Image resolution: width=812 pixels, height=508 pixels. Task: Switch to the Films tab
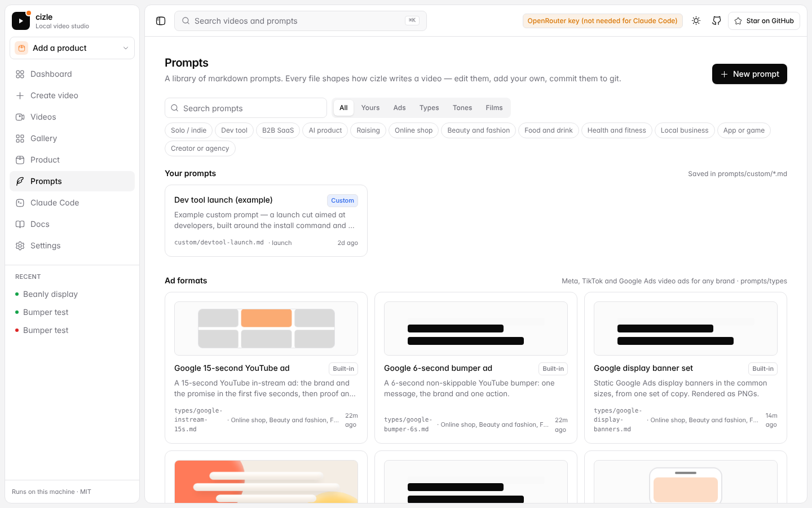(494, 108)
